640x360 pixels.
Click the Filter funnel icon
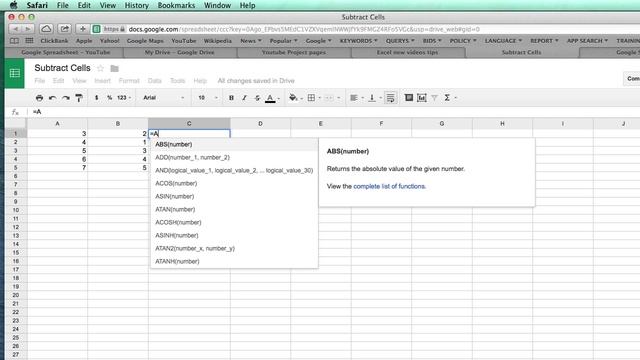pos(435,98)
